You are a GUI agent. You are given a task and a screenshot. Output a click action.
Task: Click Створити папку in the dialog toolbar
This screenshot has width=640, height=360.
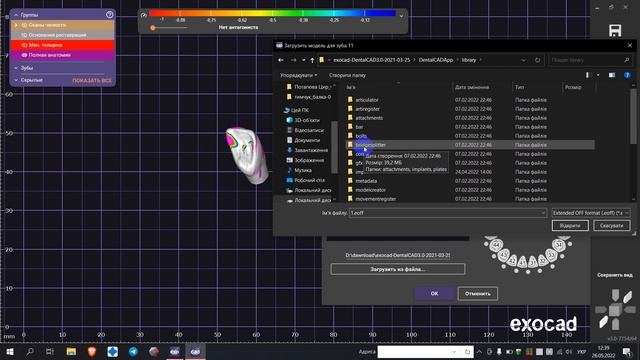click(347, 75)
